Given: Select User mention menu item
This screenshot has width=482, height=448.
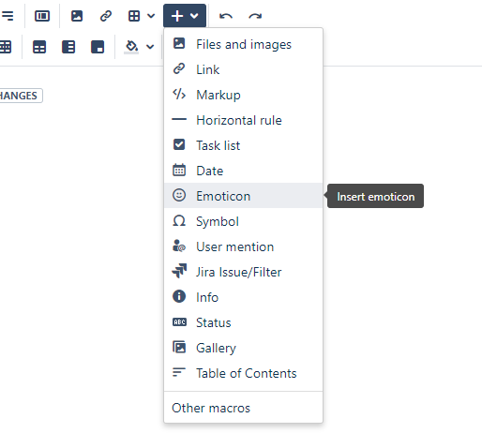Looking at the screenshot, I should [x=243, y=246].
